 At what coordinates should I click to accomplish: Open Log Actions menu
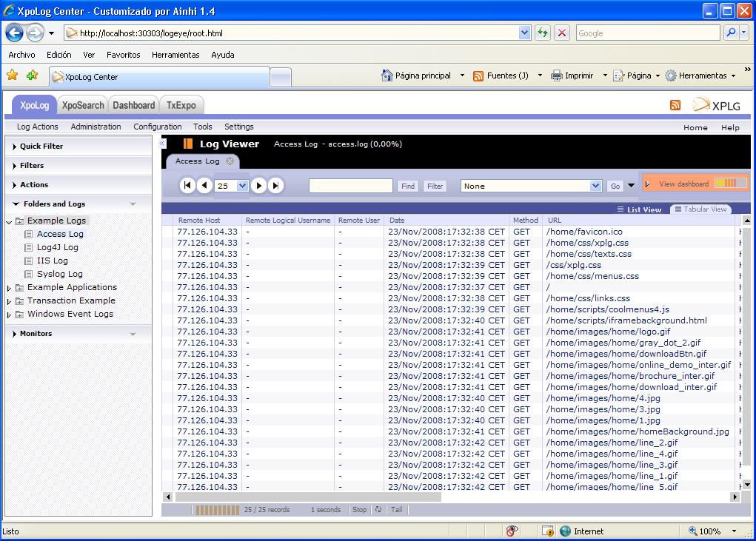tap(38, 127)
